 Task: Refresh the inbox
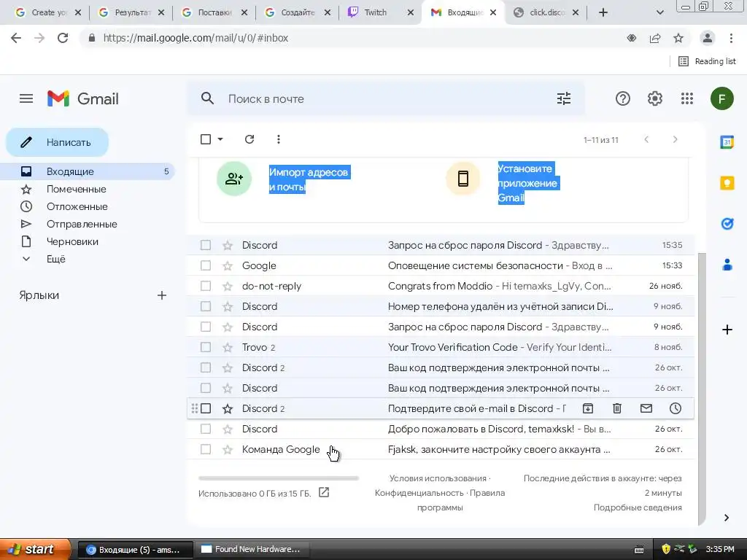click(x=249, y=139)
